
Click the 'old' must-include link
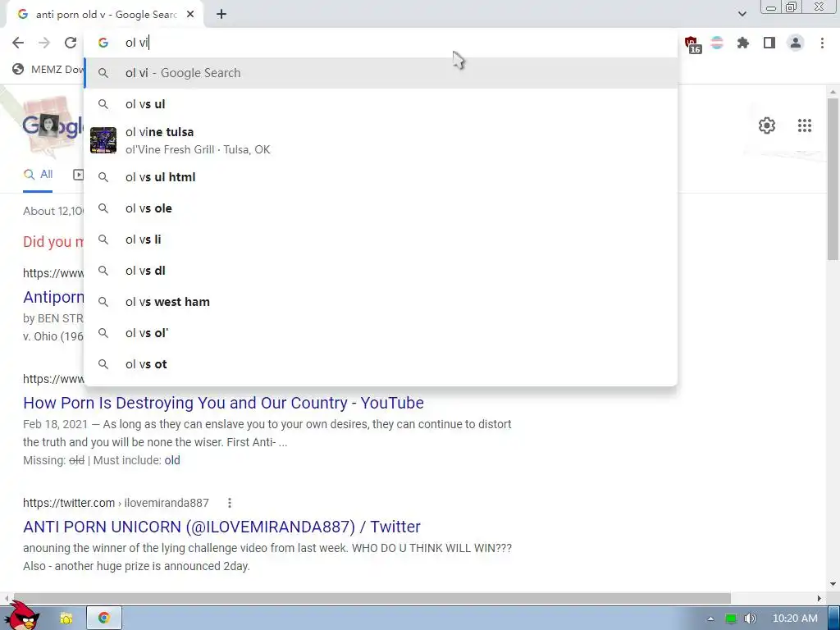(172, 460)
